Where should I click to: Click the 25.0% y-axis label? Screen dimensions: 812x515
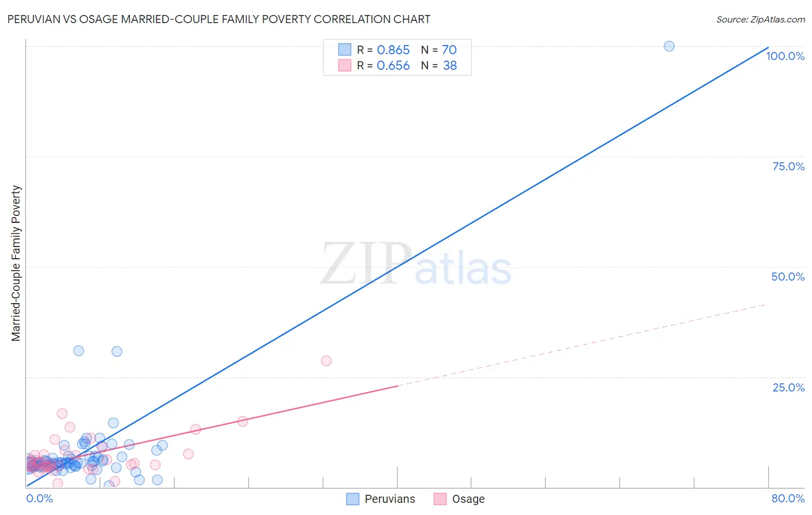click(788, 387)
